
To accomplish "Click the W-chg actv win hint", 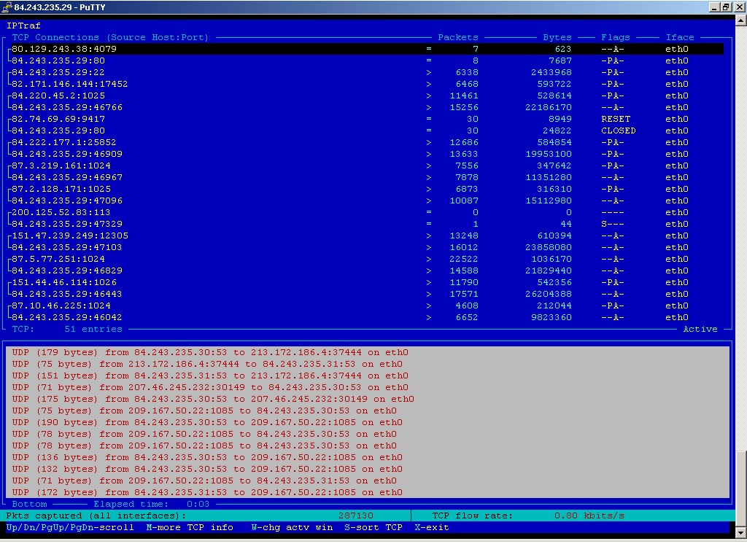I will point(292,527).
